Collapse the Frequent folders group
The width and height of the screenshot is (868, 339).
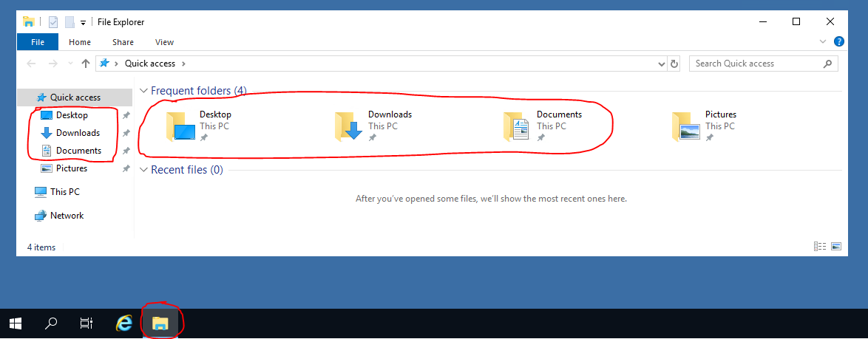point(144,91)
